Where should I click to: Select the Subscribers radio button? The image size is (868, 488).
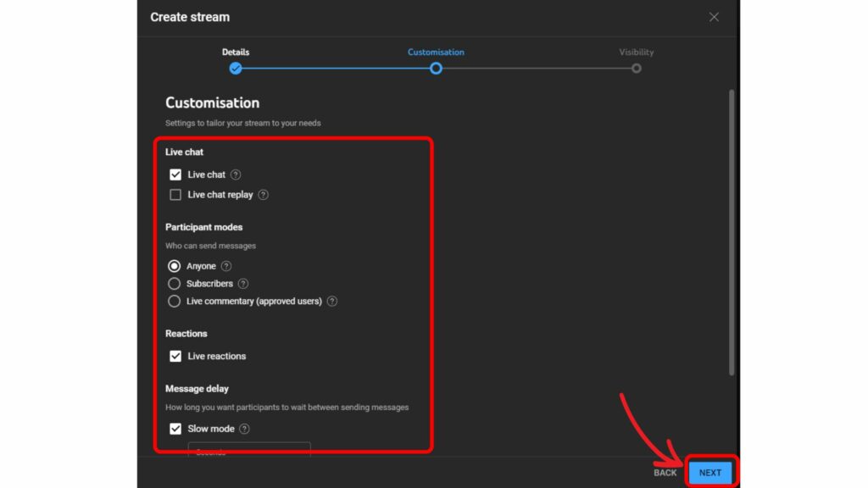click(175, 284)
